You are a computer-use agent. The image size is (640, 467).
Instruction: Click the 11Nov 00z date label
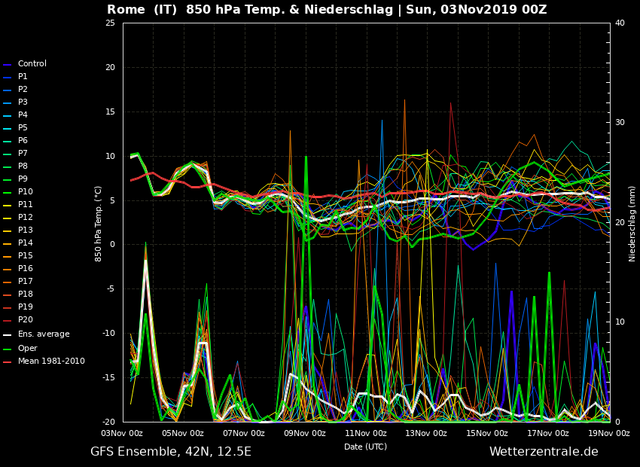[x=368, y=433]
